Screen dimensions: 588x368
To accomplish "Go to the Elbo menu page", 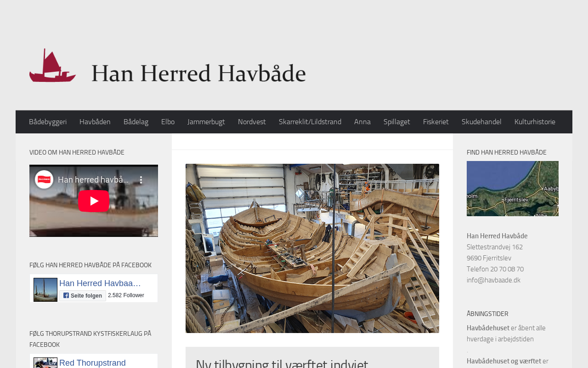I will [x=168, y=122].
